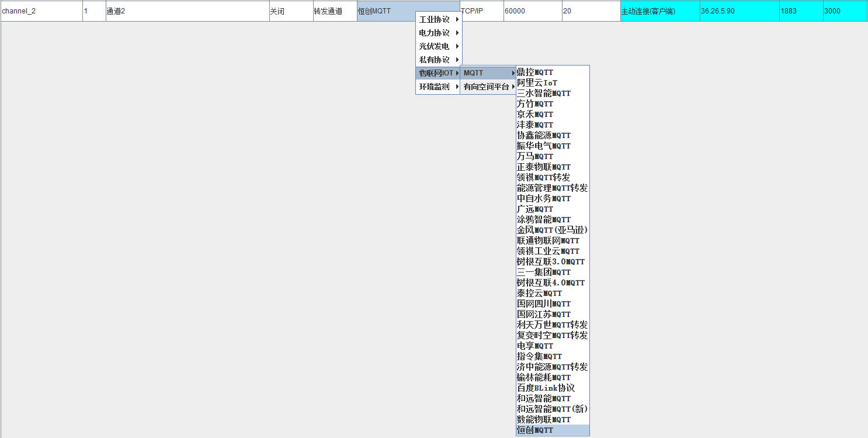Choose 百度BLink协议 option

(553, 388)
